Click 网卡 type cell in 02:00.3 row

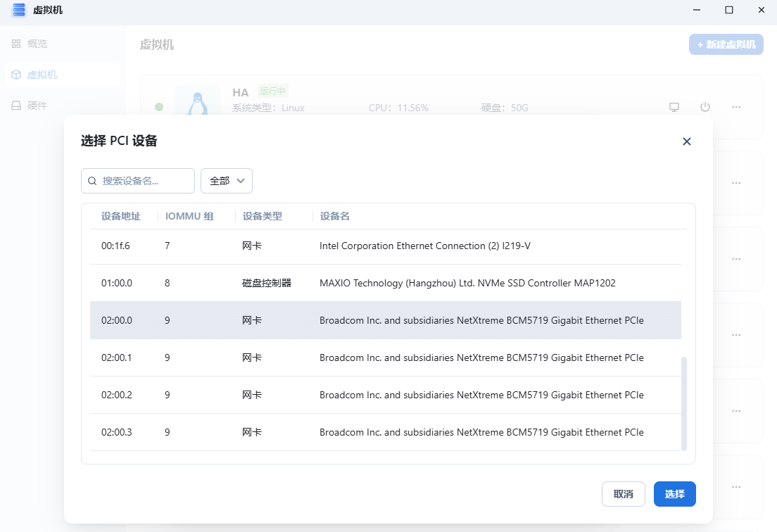click(x=252, y=433)
